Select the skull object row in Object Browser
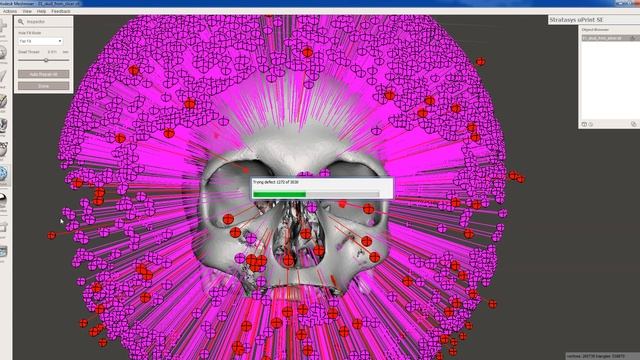640x360 pixels. [611, 38]
